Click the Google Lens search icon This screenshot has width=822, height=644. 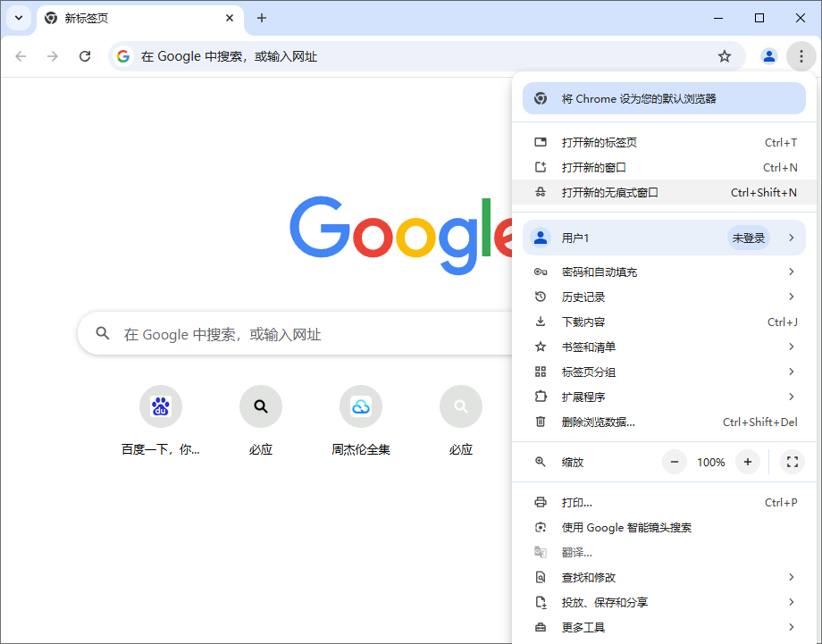pyautogui.click(x=541, y=527)
